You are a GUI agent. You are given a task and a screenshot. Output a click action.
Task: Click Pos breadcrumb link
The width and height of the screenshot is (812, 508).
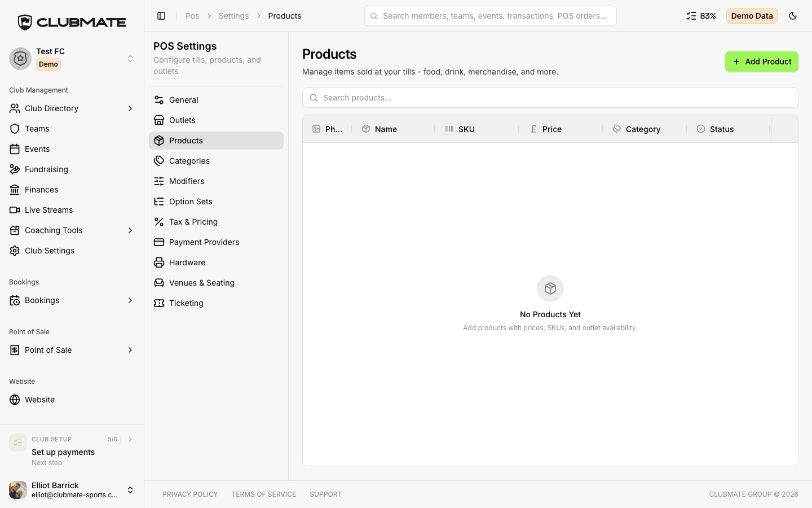tap(192, 16)
